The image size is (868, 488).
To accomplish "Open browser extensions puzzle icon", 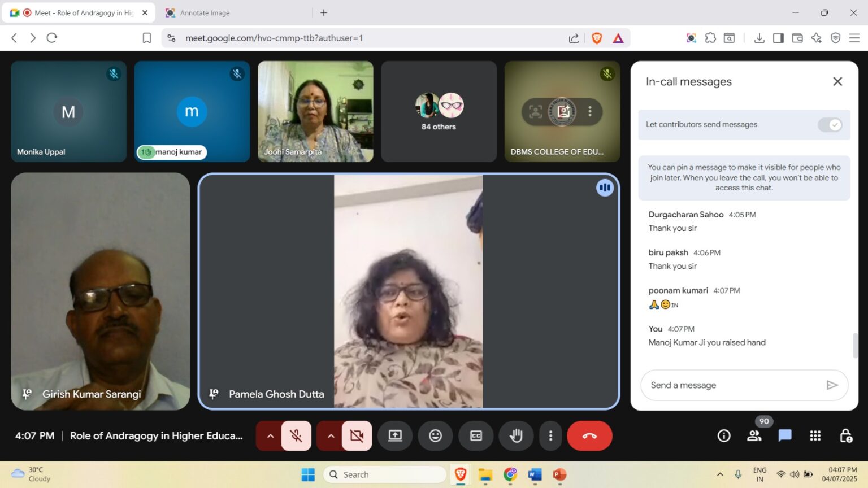I will click(710, 38).
